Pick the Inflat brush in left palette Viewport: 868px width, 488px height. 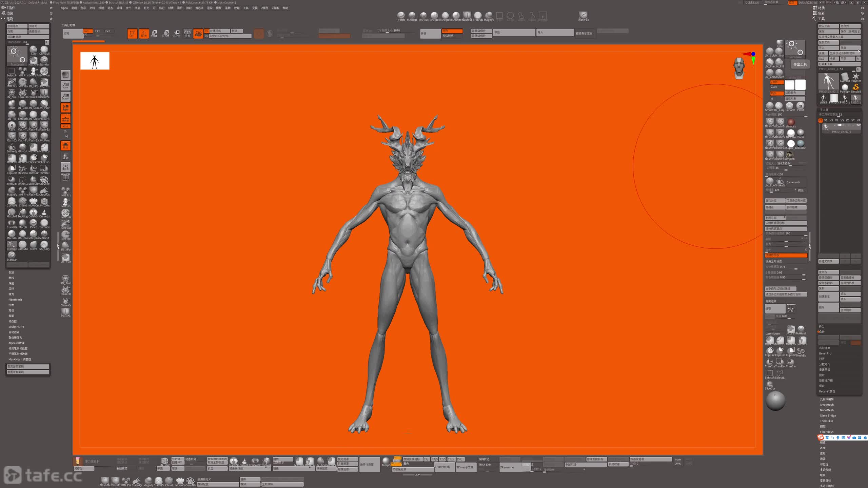point(12,104)
